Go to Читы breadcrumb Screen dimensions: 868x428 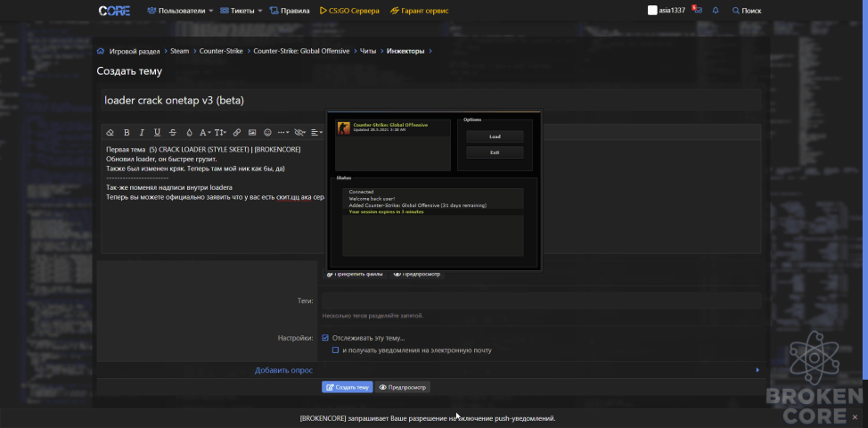[368, 51]
